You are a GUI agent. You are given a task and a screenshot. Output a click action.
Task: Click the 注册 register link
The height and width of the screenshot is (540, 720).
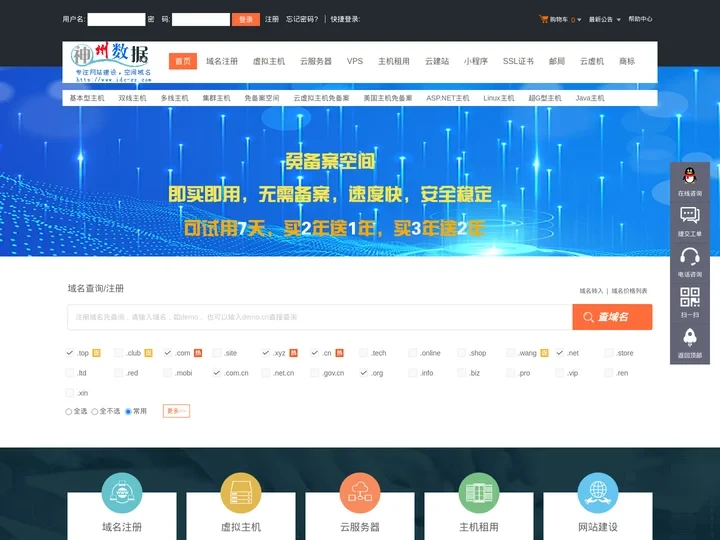(x=272, y=19)
